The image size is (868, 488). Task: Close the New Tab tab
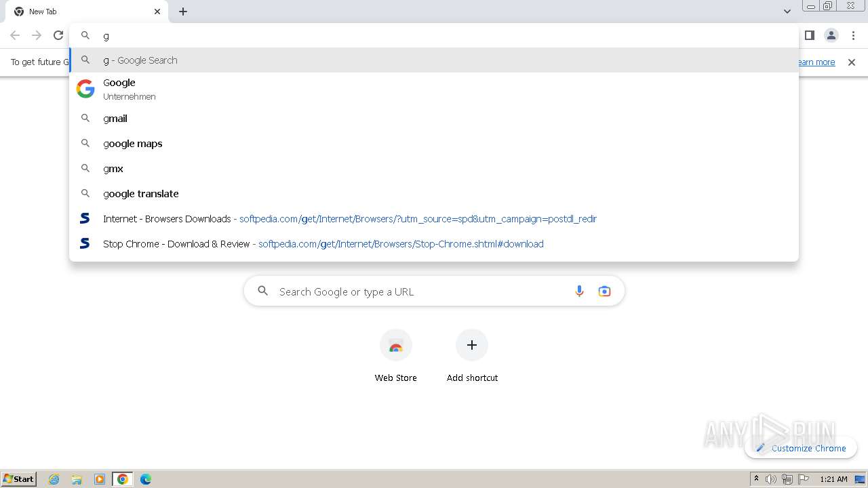click(x=157, y=12)
